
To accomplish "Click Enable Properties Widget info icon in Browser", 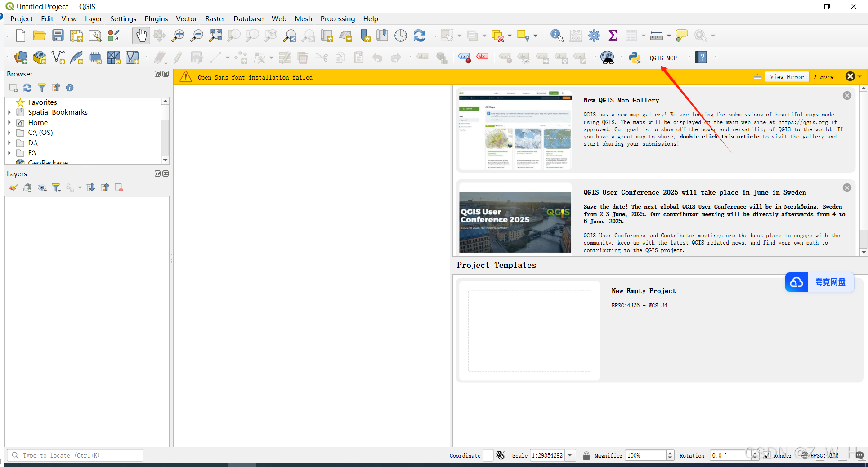I will (x=70, y=88).
